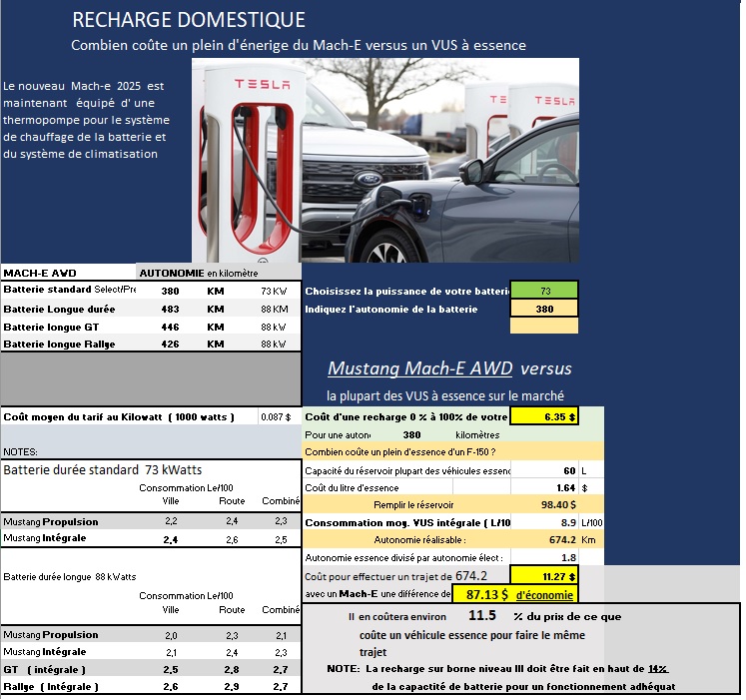Click the underlined 14% text in the note
Screen dimensions: 746x700
coord(658,668)
